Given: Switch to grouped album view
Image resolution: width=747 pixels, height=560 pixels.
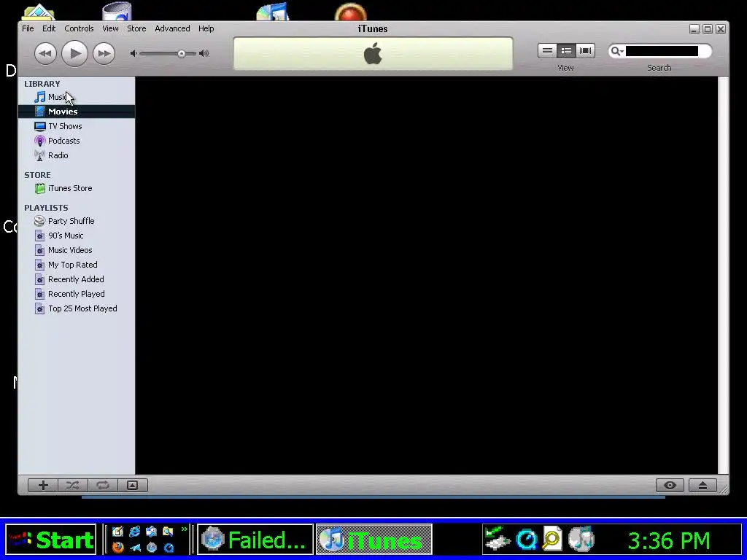Looking at the screenshot, I should [566, 50].
